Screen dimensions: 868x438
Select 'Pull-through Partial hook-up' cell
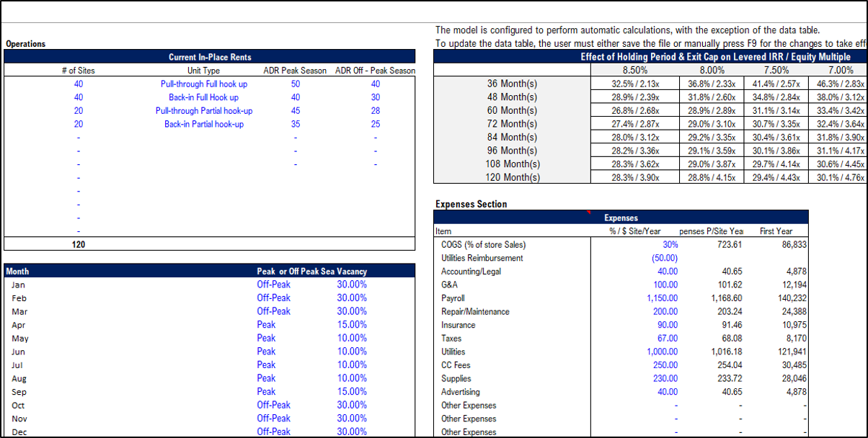[x=204, y=111]
